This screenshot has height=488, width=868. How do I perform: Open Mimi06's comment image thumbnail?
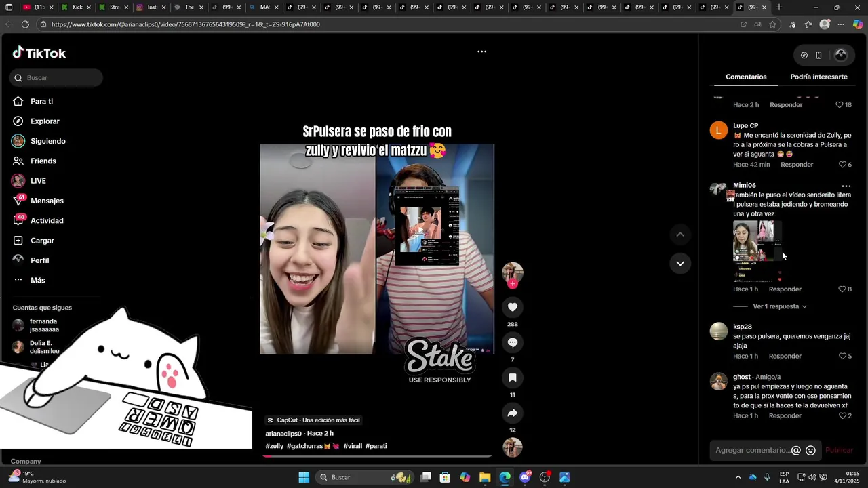coord(758,251)
